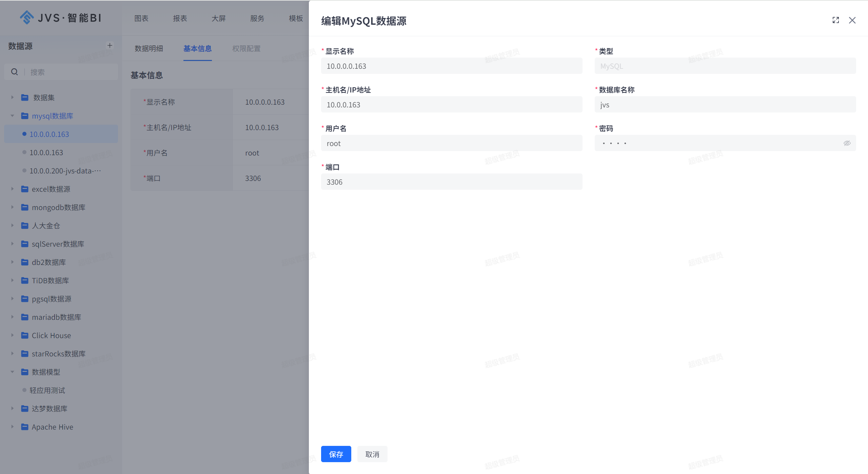
Task: Click the mongodb数据库 folder icon
Action: click(25, 207)
